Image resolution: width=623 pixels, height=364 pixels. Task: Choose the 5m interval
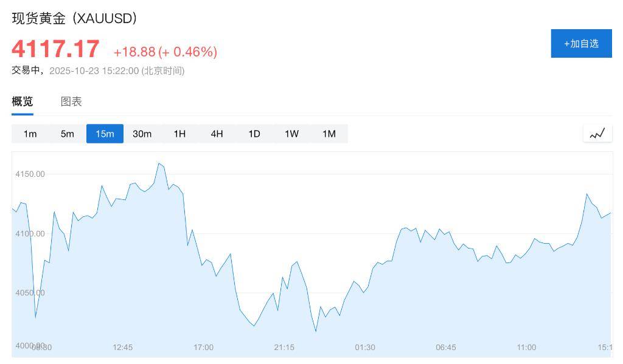tap(67, 134)
